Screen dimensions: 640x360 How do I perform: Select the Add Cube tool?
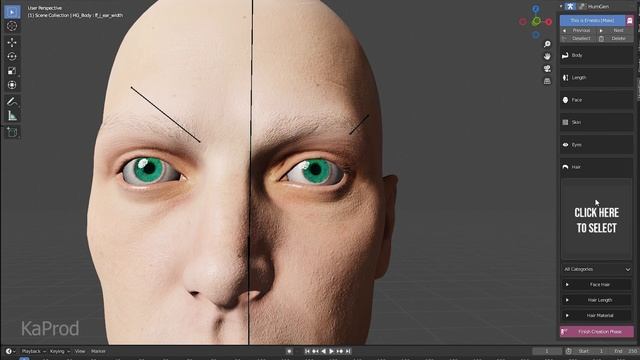coord(12,132)
